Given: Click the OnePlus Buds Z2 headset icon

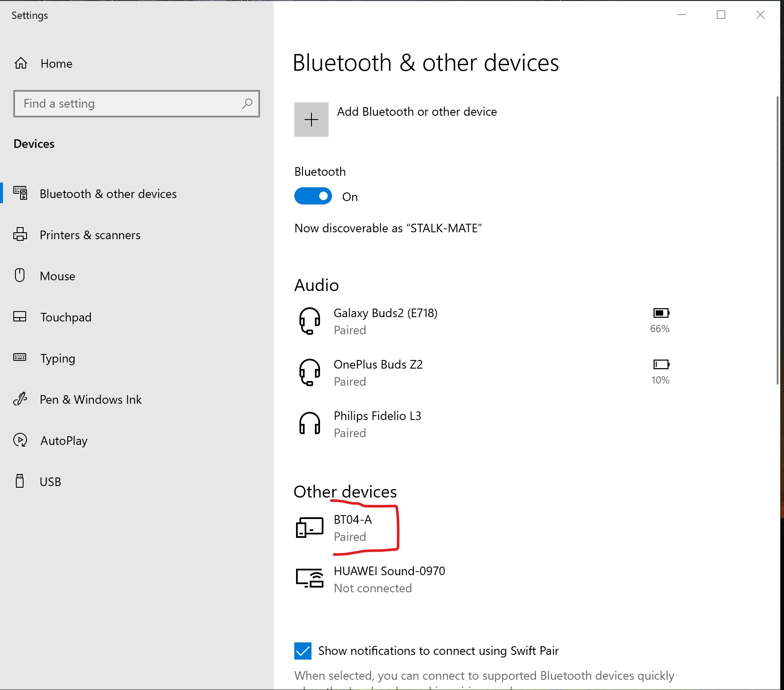Looking at the screenshot, I should click(309, 372).
